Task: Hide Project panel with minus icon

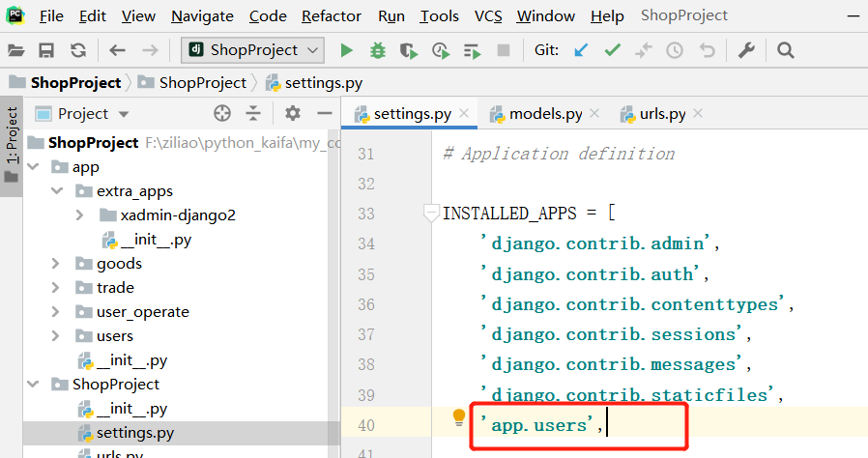Action: pos(325,113)
